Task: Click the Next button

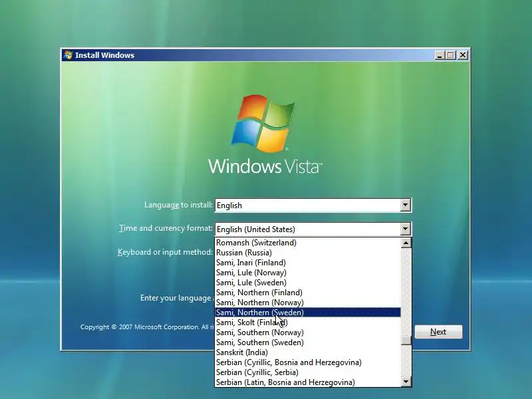Action: pyautogui.click(x=438, y=332)
